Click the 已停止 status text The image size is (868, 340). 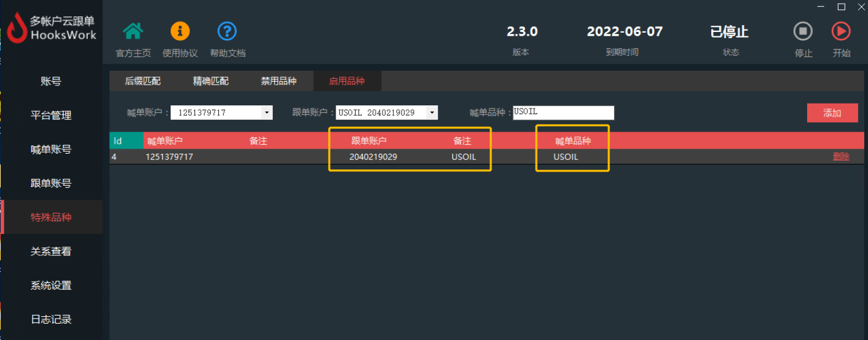point(729,31)
